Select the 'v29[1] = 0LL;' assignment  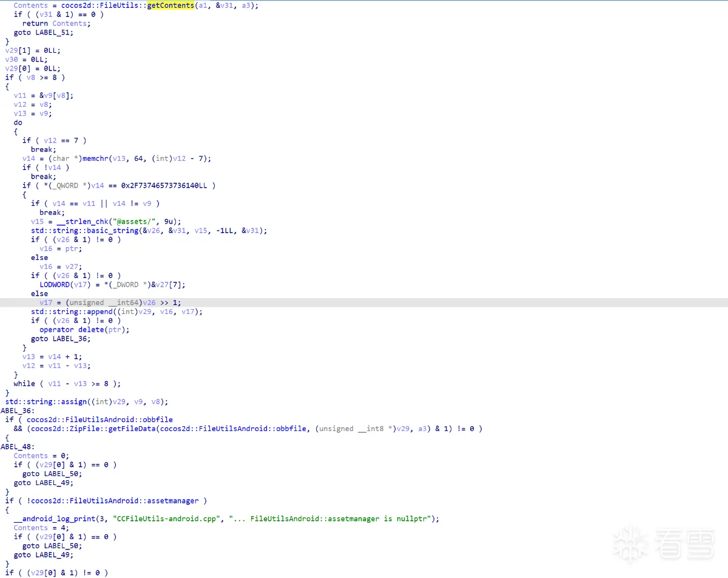pyautogui.click(x=33, y=51)
